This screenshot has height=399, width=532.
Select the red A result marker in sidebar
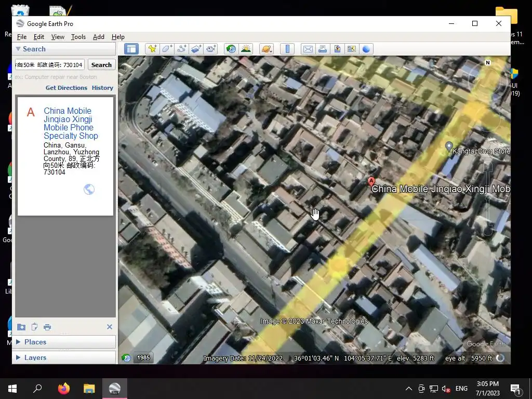coord(31,112)
